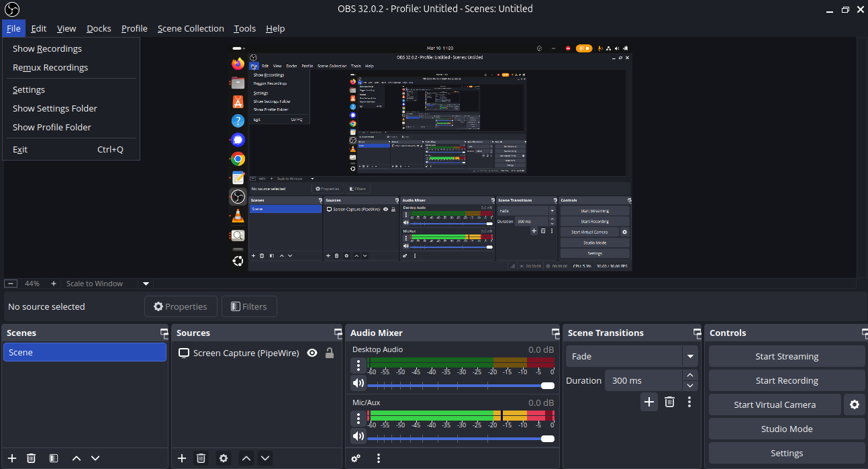The height and width of the screenshot is (469, 868).
Task: Delete the scene transition using trash icon
Action: (x=669, y=402)
